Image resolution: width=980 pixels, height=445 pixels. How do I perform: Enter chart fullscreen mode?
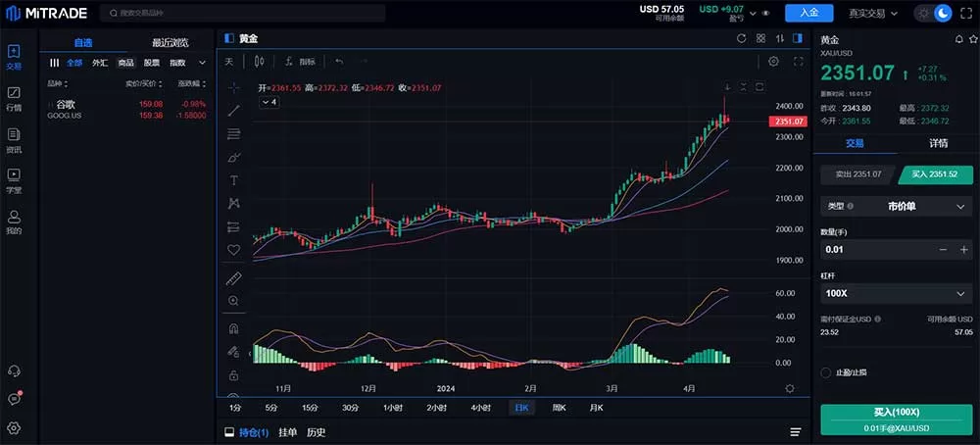tap(798, 61)
